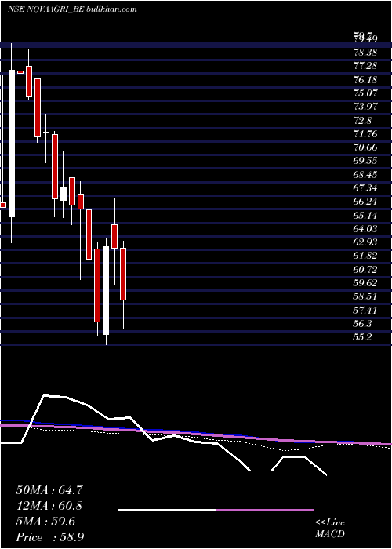Click the 12MA : 60.8 readout
Viewport: 392px width, 549px height.
[49, 506]
